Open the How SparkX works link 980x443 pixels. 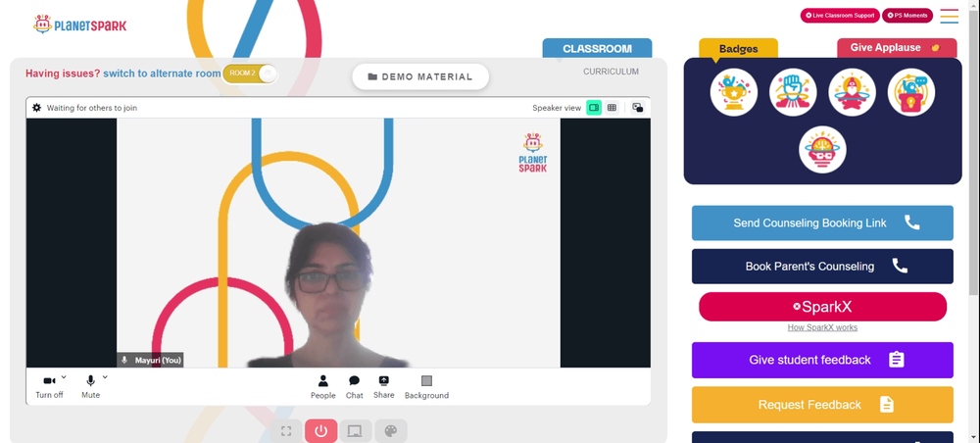click(x=822, y=327)
